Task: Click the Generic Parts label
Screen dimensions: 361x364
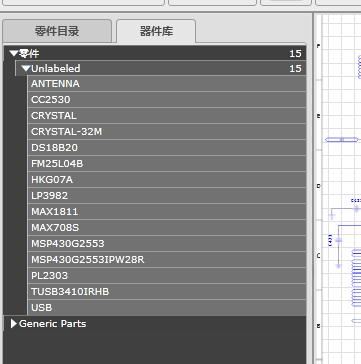Action: (x=53, y=324)
